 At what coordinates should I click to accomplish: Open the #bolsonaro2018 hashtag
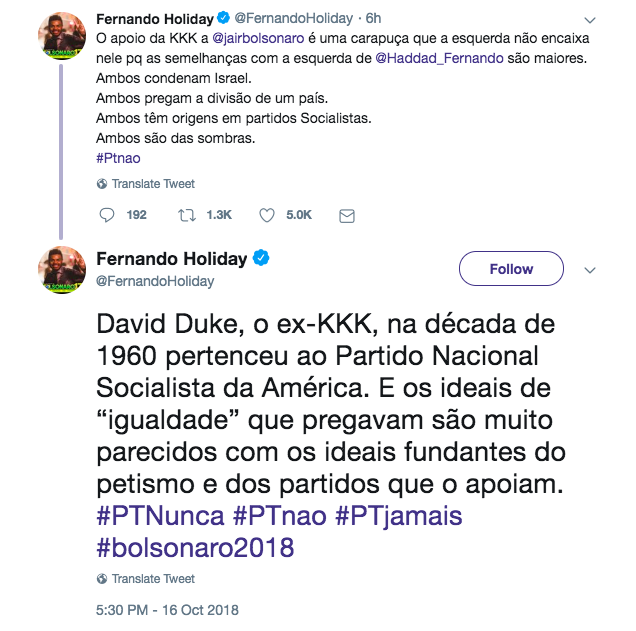(x=196, y=547)
